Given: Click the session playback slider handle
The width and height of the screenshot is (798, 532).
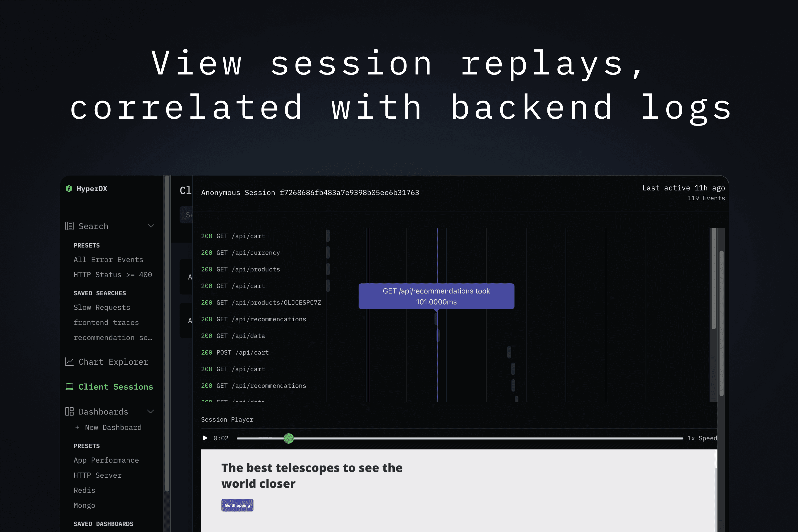Looking at the screenshot, I should point(288,438).
